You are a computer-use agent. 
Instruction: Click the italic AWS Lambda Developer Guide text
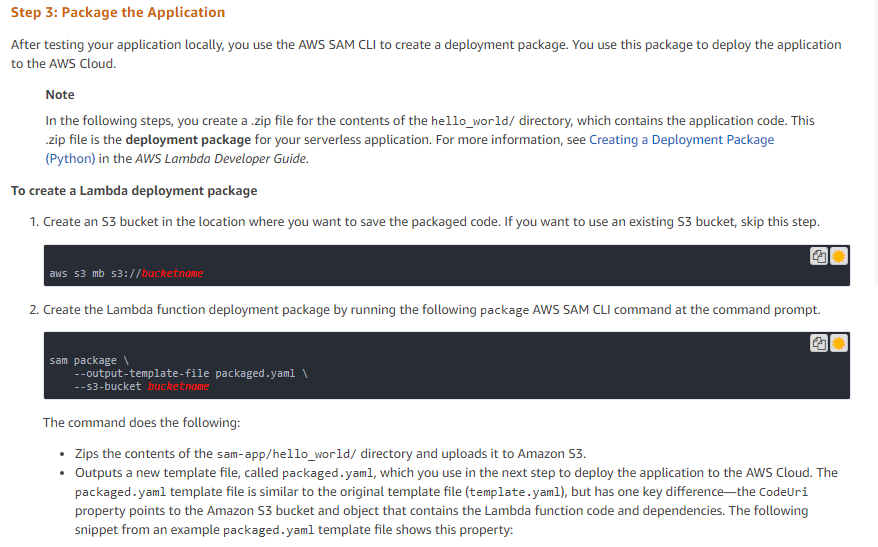(221, 159)
